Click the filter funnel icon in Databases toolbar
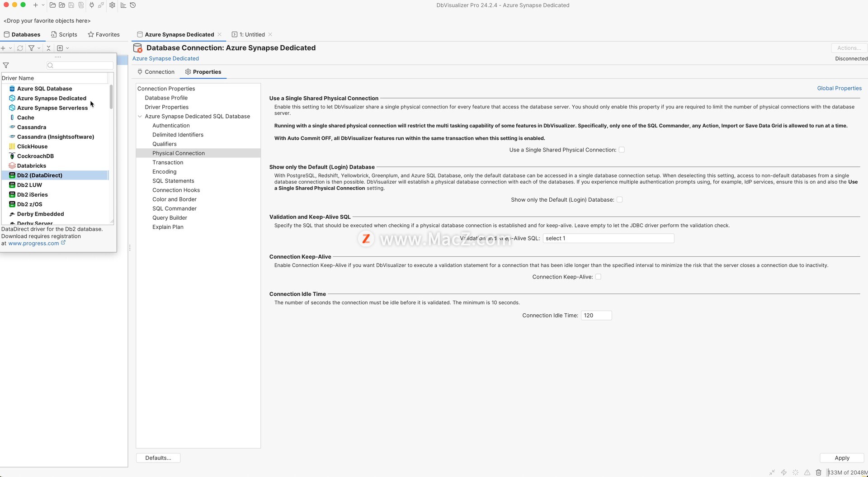This screenshot has height=477, width=868. click(x=31, y=48)
